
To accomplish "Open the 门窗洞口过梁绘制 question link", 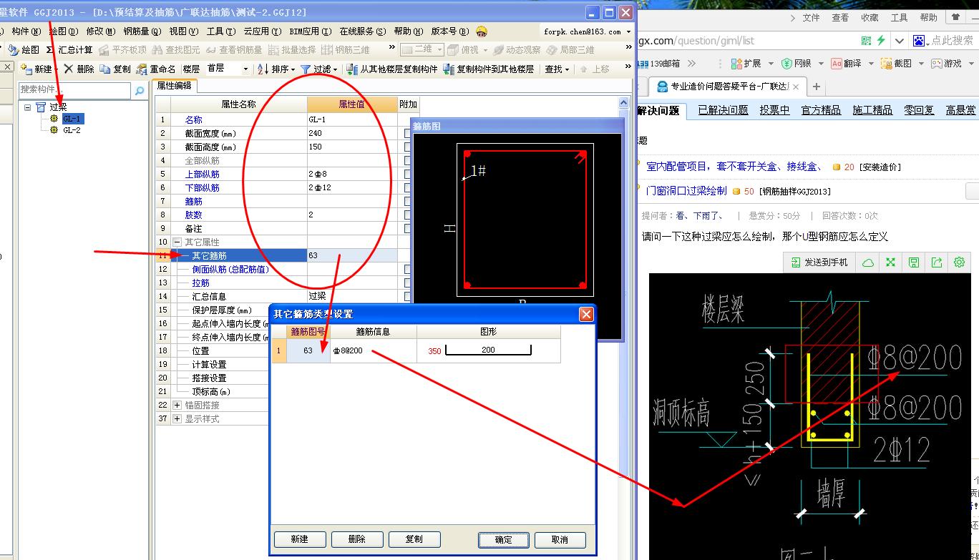I will click(686, 191).
